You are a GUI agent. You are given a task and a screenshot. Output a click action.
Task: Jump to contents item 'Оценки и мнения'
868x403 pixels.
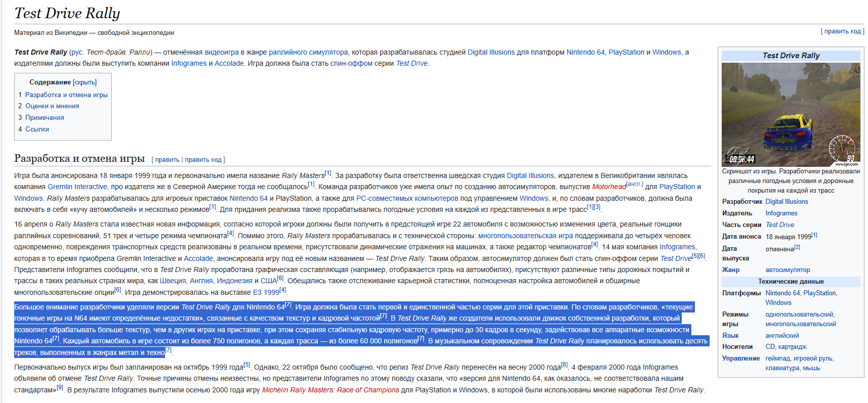pyautogui.click(x=52, y=106)
